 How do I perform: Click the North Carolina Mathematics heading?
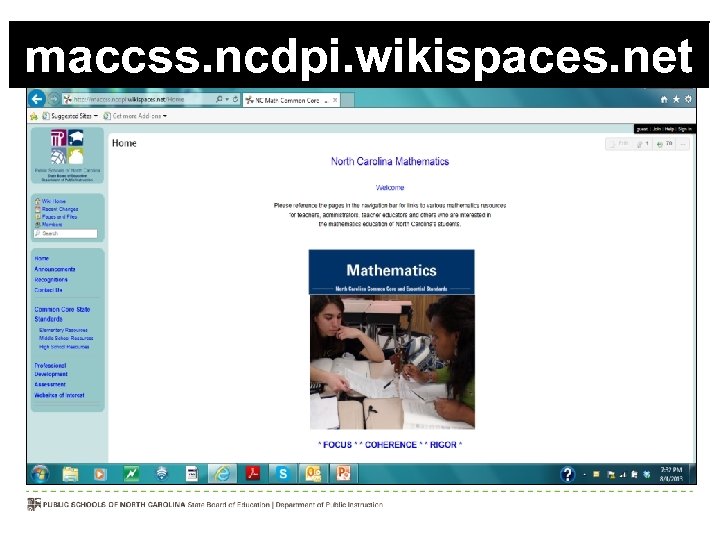pyautogui.click(x=390, y=162)
